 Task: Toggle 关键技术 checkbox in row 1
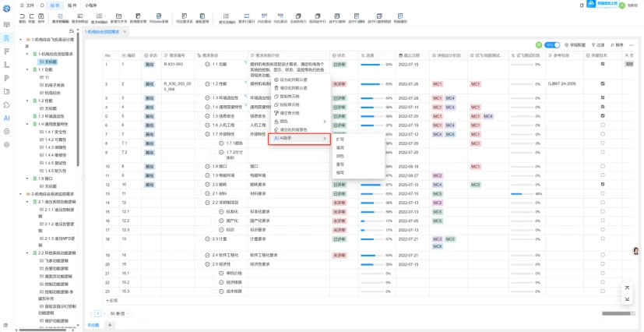(x=603, y=64)
